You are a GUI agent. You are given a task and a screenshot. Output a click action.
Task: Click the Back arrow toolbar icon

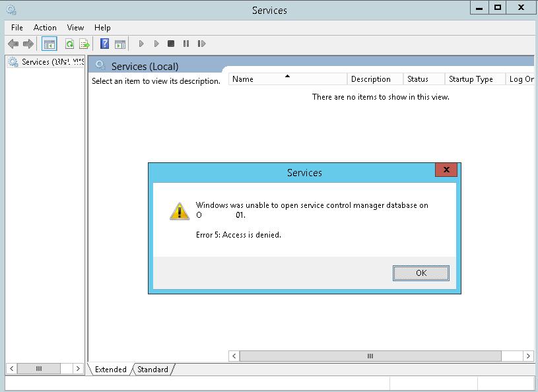tap(13, 44)
